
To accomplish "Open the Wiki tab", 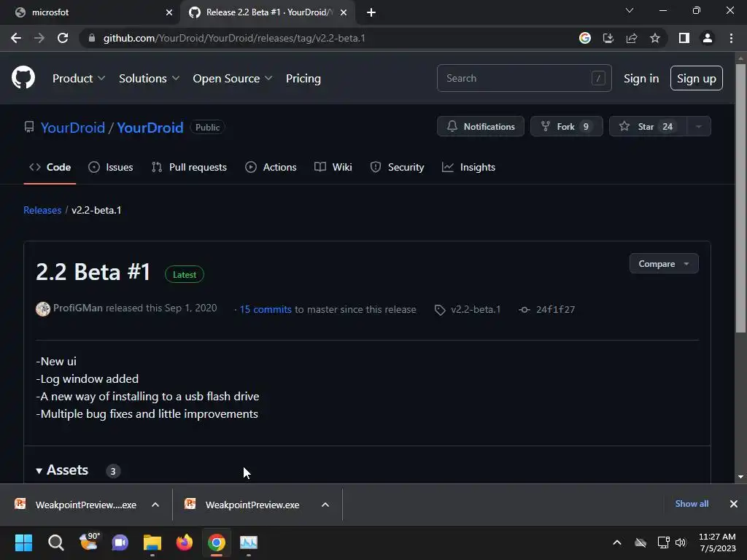I will tap(333, 167).
